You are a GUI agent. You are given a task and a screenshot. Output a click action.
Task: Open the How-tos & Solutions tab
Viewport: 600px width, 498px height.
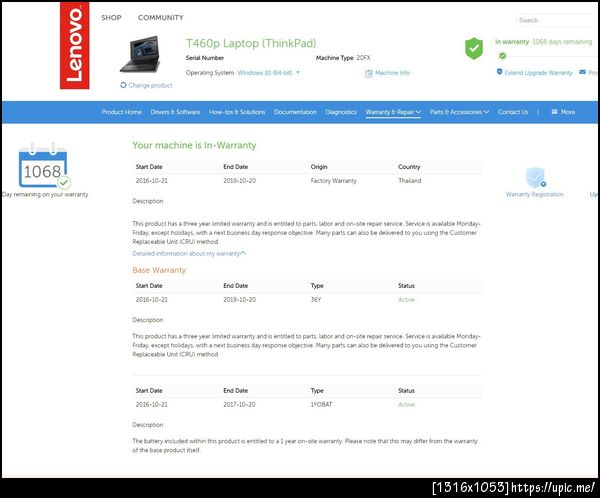[x=237, y=112]
